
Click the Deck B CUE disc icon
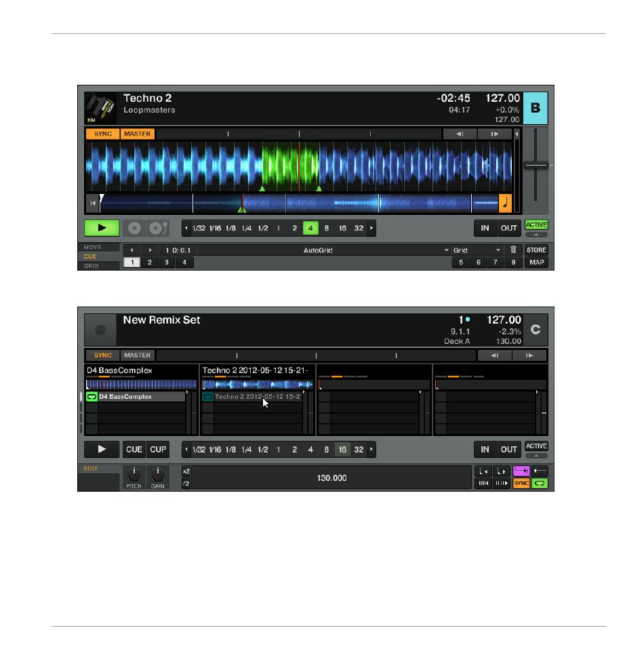pyautogui.click(x=134, y=228)
